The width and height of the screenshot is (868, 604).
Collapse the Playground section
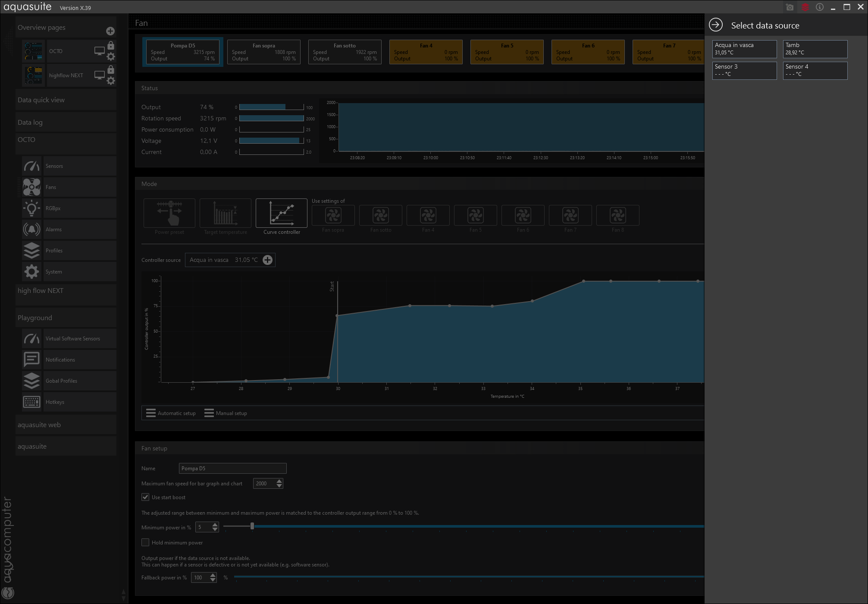66,318
